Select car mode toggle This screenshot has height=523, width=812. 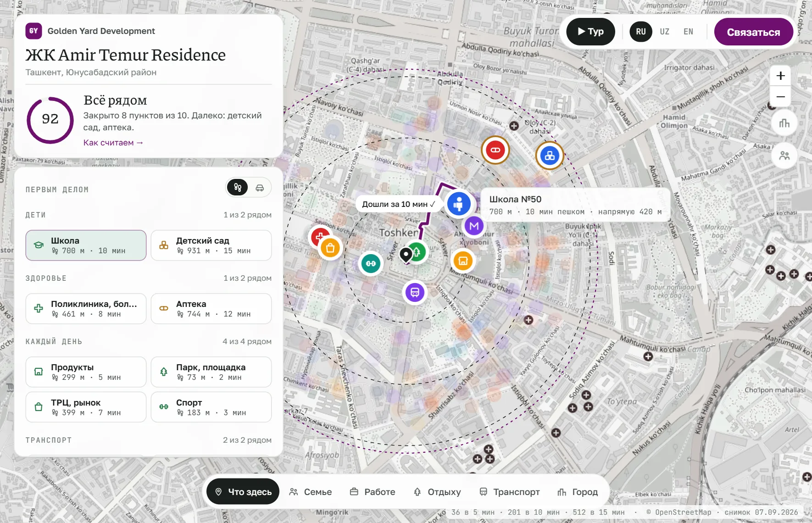(260, 188)
